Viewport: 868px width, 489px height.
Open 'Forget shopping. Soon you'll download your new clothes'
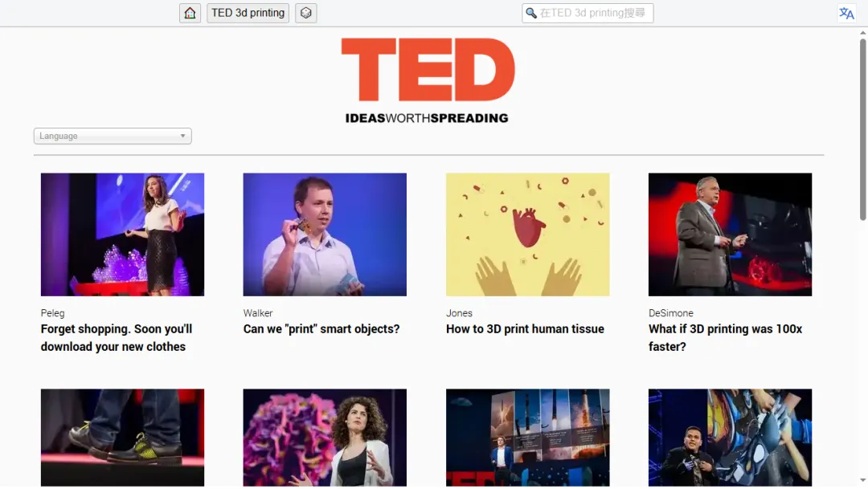coord(117,337)
